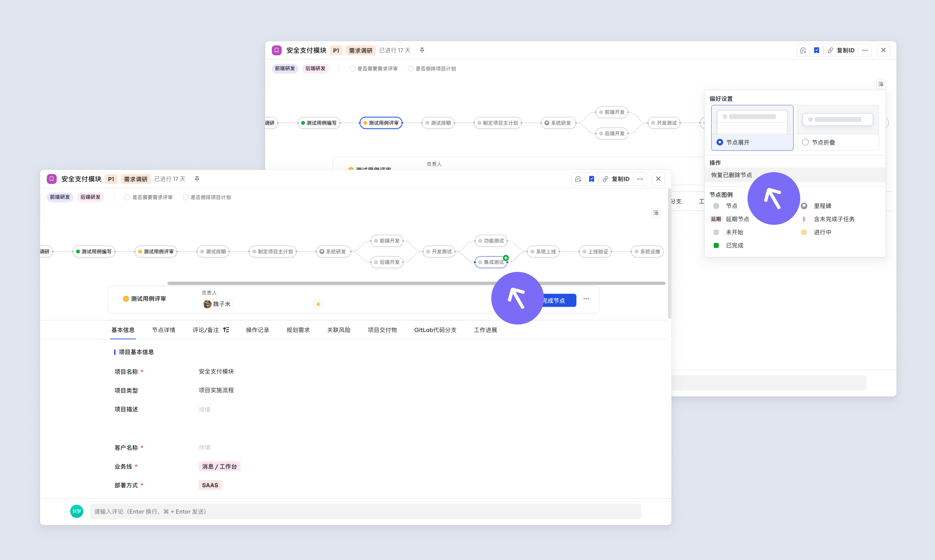
Task: Open the 评论/备注 tab
Action: 205,330
